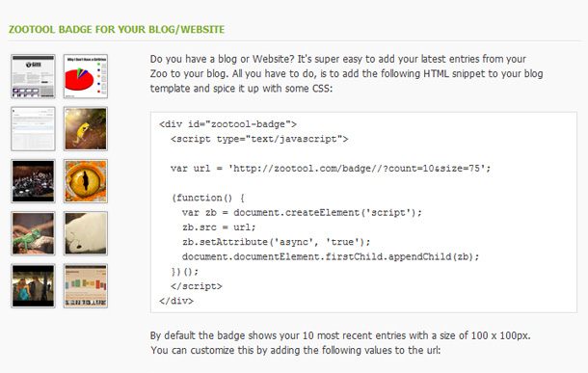This screenshot has height=373, width=588.
Task: Open the yellow reptile eye thumbnail
Action: click(86, 181)
